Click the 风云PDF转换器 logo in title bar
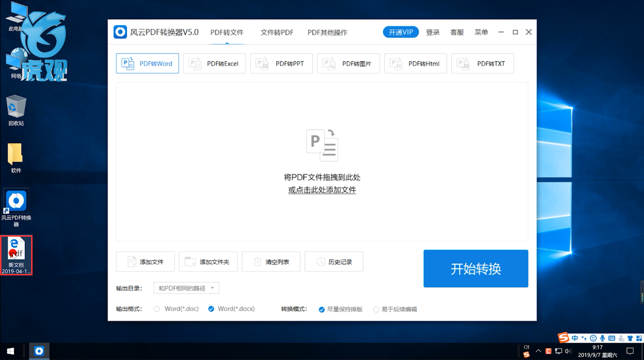The image size is (644, 360). click(120, 32)
